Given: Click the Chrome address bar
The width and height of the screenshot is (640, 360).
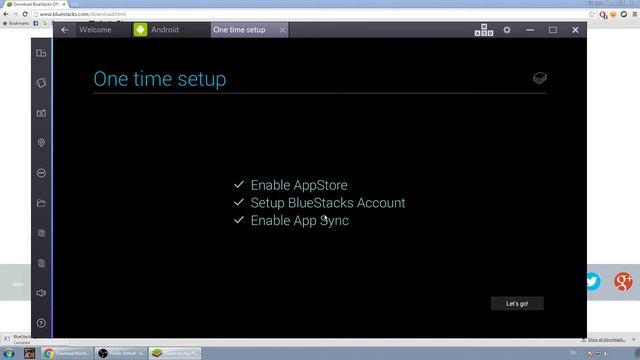Looking at the screenshot, I should (310, 14).
